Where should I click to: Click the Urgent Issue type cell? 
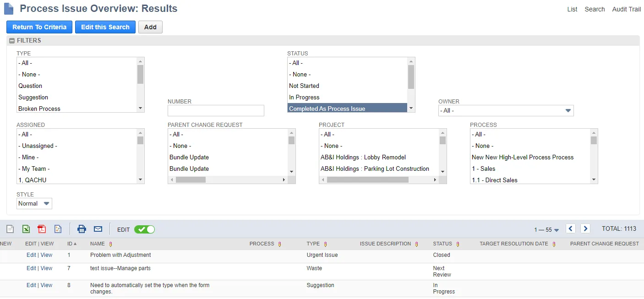pos(322,255)
